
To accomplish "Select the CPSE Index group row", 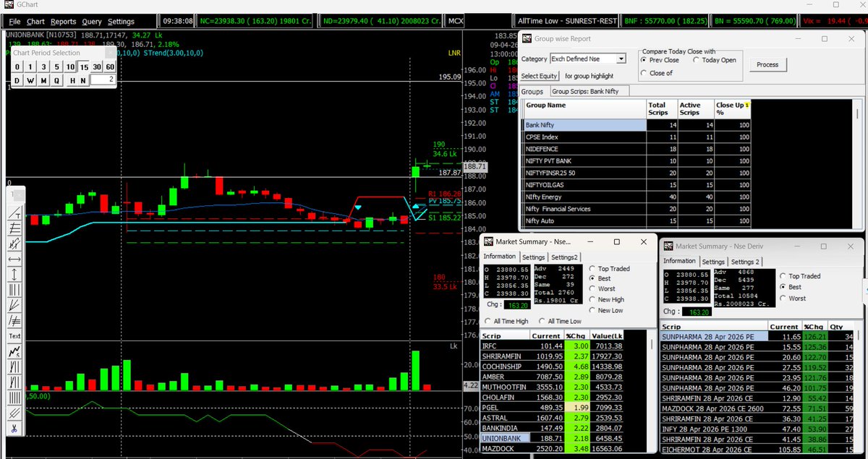I will (x=637, y=136).
